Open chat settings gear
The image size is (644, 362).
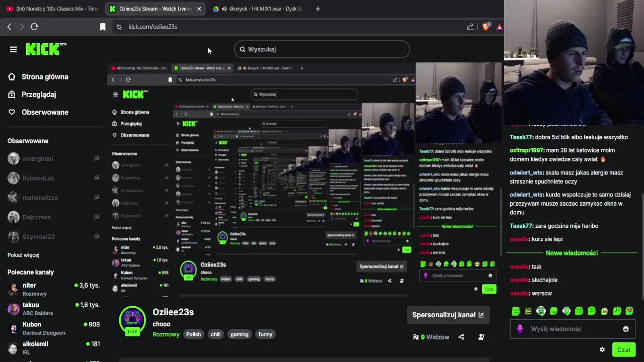[x=602, y=349]
